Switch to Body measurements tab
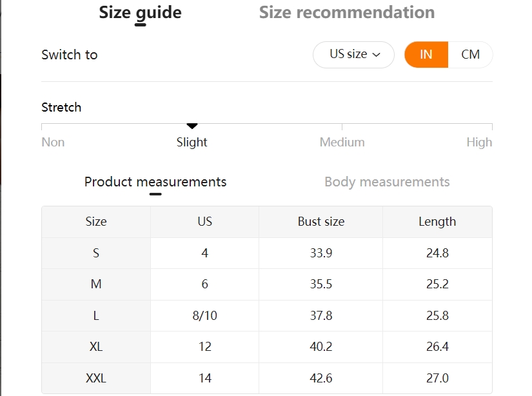This screenshot has width=532, height=396. click(x=387, y=182)
